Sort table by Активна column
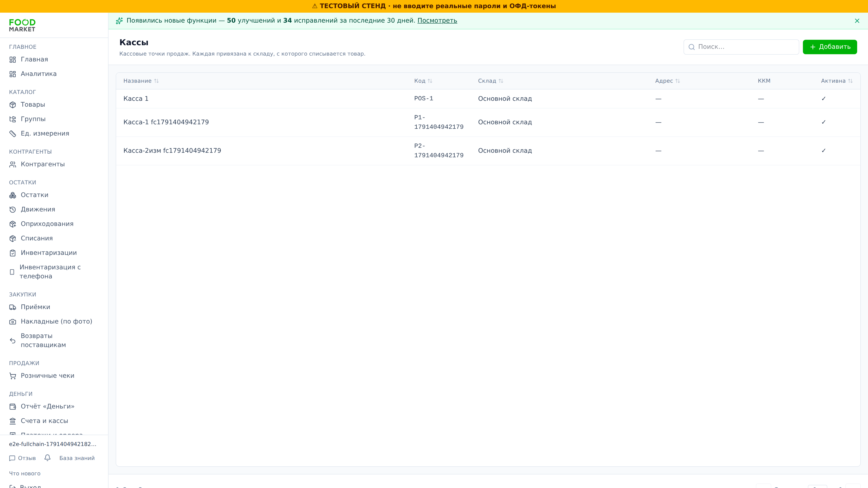 pos(837,81)
